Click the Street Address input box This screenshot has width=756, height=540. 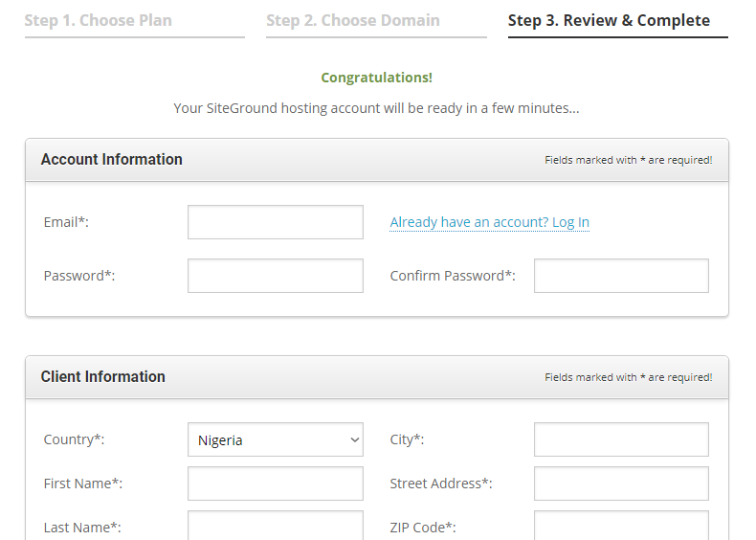(621, 484)
